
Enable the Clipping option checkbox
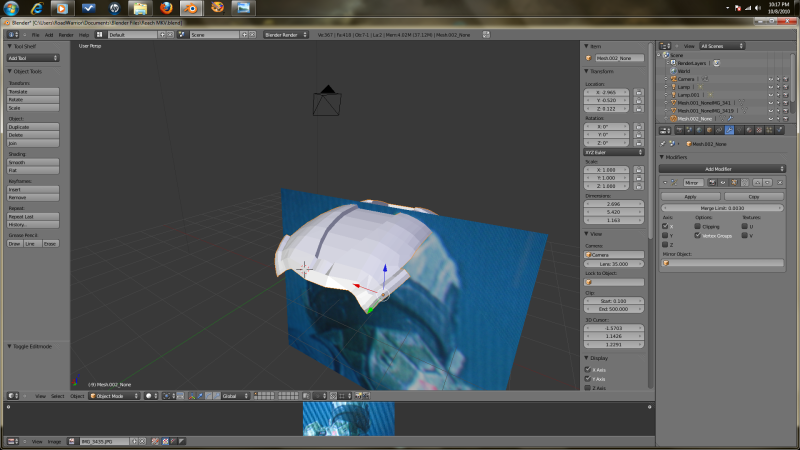click(x=698, y=227)
